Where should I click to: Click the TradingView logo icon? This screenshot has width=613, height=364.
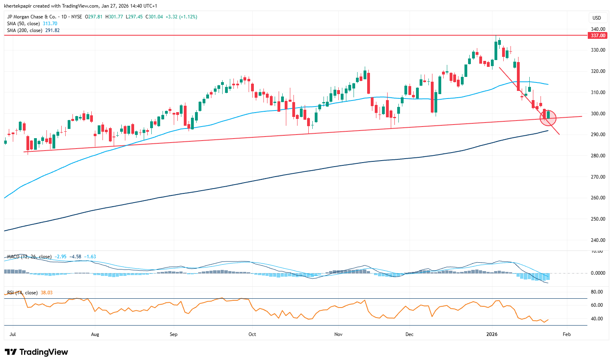click(x=11, y=352)
